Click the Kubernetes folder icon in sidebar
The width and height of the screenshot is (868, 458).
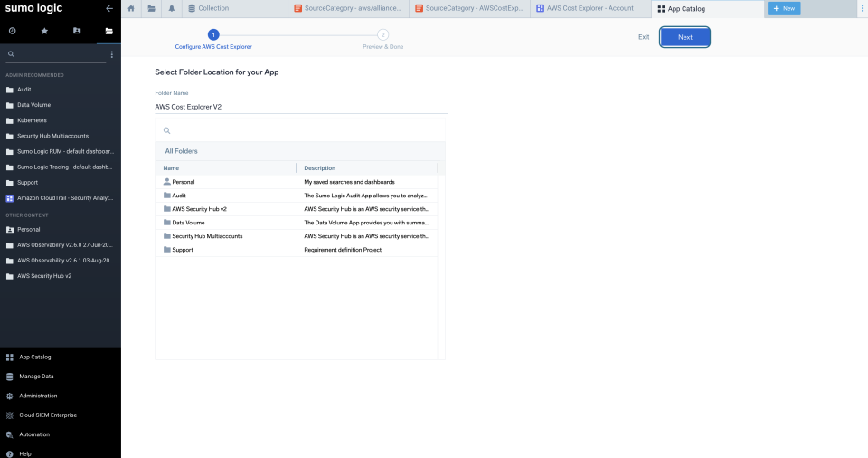click(9, 120)
